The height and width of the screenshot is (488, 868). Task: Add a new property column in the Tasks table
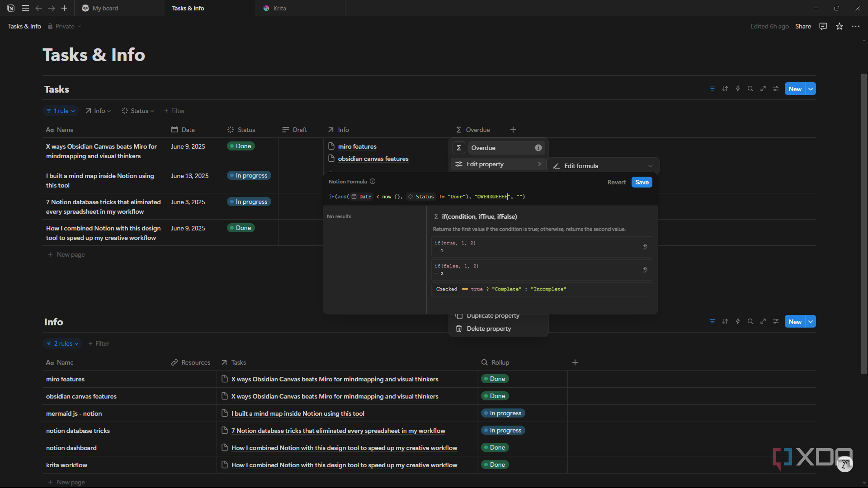[513, 130]
